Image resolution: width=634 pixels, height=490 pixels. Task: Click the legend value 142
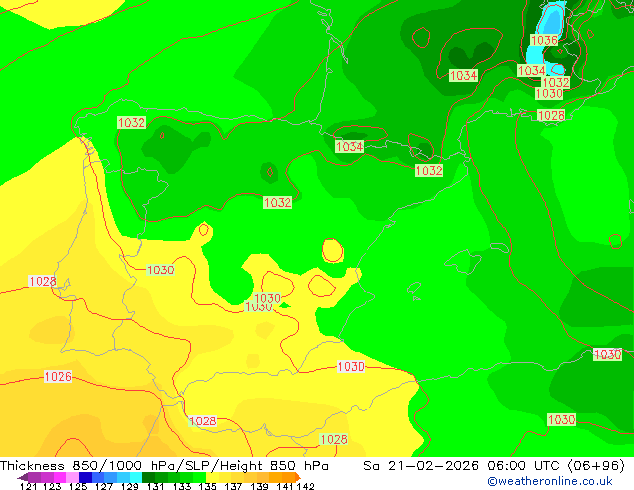coord(305,486)
